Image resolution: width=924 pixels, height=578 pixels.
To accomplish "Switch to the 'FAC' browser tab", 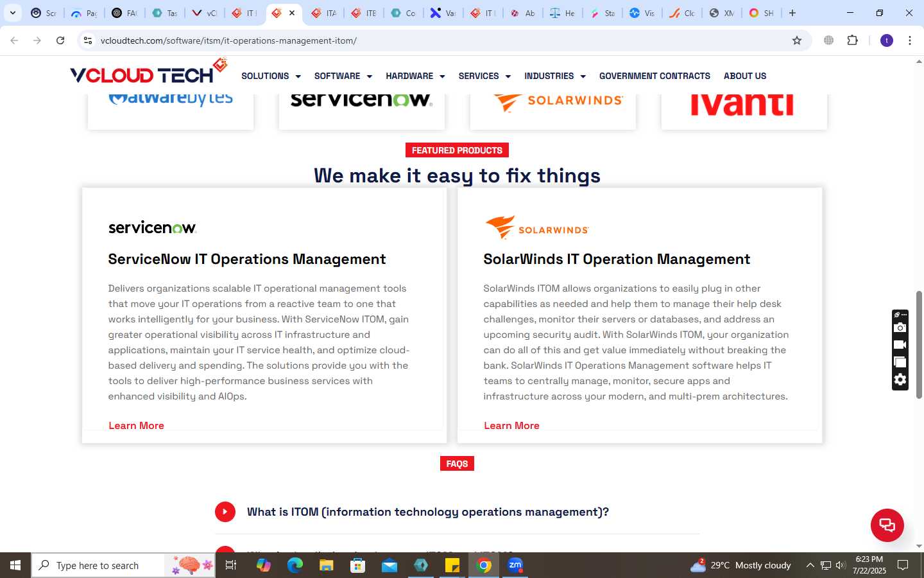I will tap(124, 13).
